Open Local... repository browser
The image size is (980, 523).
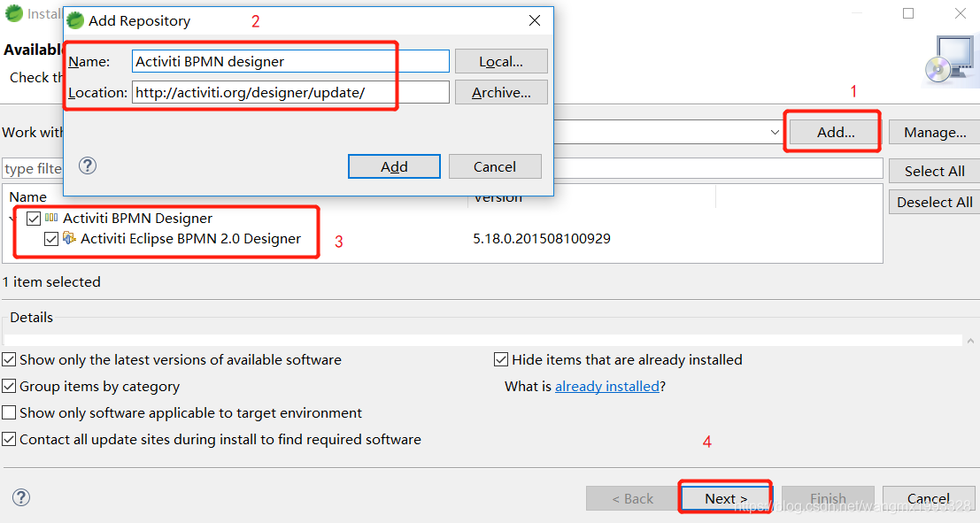[x=501, y=61]
